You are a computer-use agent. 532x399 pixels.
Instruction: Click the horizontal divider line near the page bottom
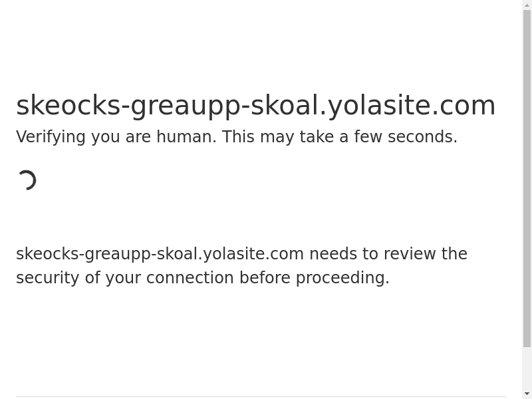coord(261,397)
